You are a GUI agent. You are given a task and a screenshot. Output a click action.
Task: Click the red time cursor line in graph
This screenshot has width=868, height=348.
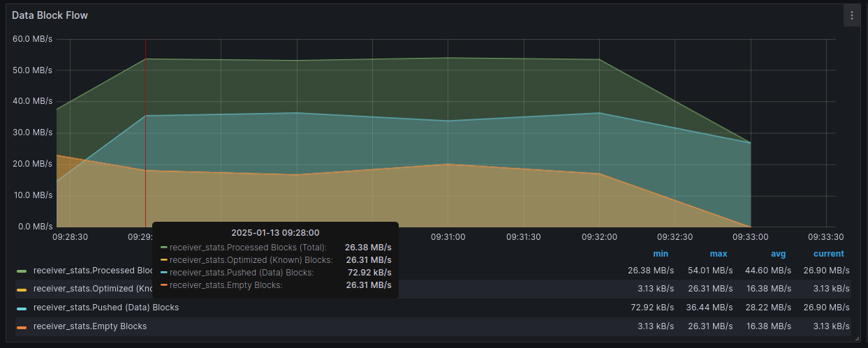145,133
